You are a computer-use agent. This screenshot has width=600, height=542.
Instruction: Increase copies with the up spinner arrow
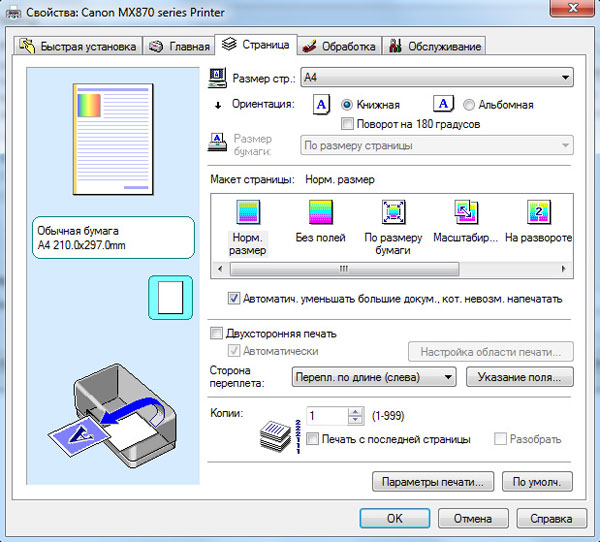355,411
